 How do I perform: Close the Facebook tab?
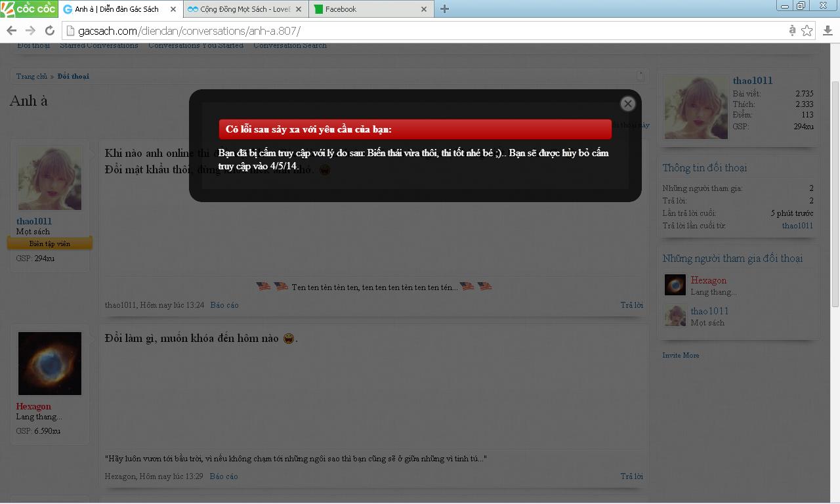(423, 9)
